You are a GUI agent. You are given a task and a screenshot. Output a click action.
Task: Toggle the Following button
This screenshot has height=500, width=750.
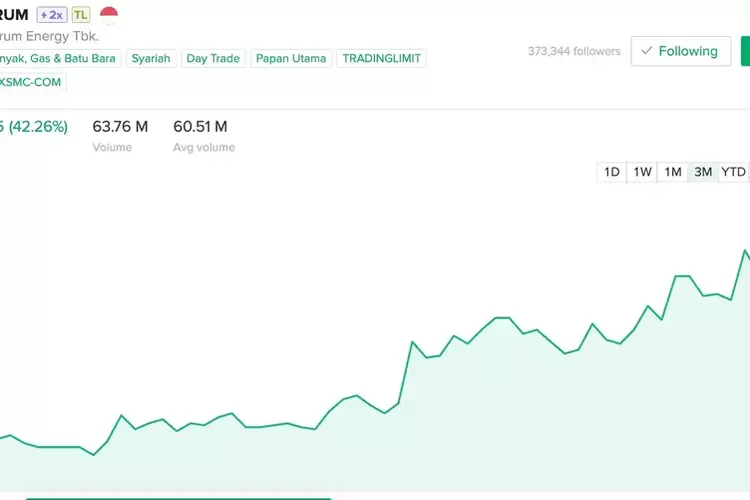680,51
